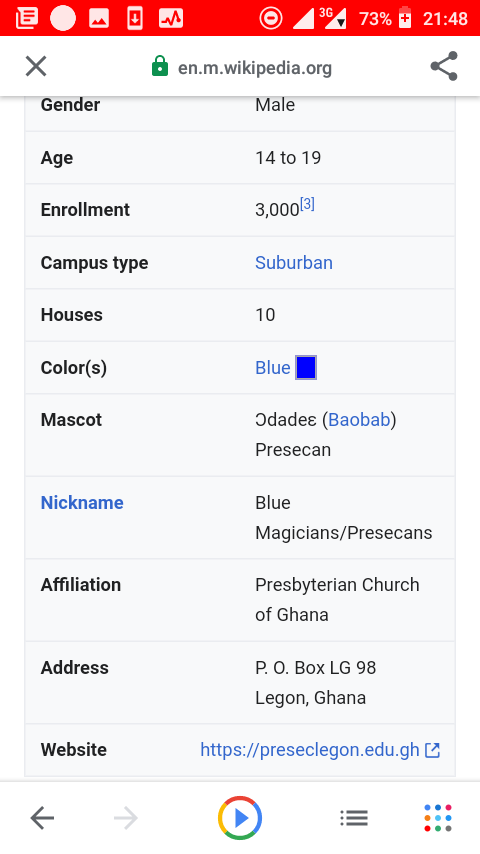
Task: Tap the share icon in address bar
Action: tap(444, 66)
